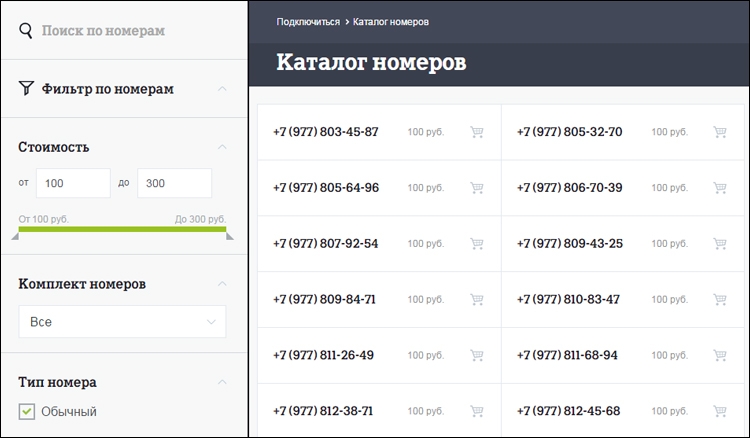Screen dimensions: 750x438
Task: Click the right price slider handle
Action: point(230,236)
